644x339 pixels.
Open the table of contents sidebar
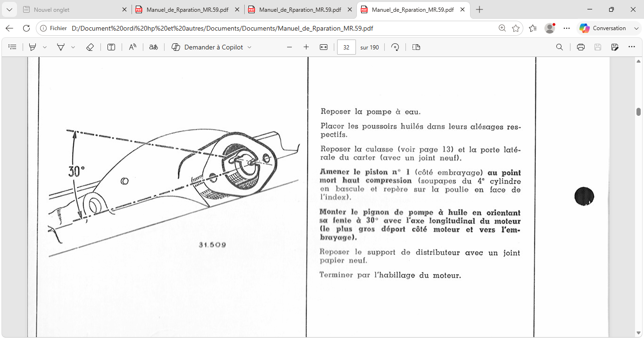pos(12,47)
